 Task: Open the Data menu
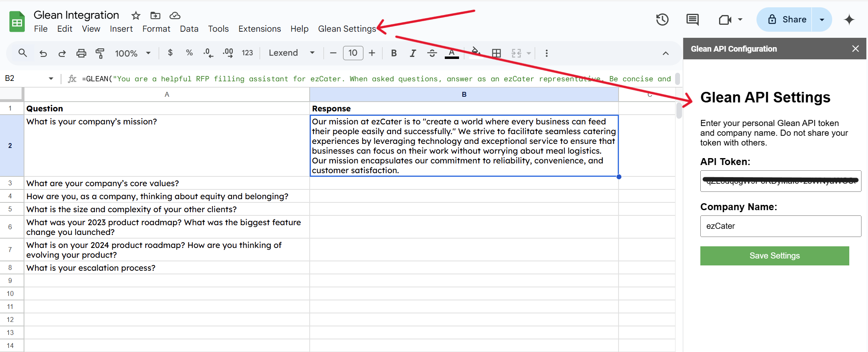click(x=189, y=29)
